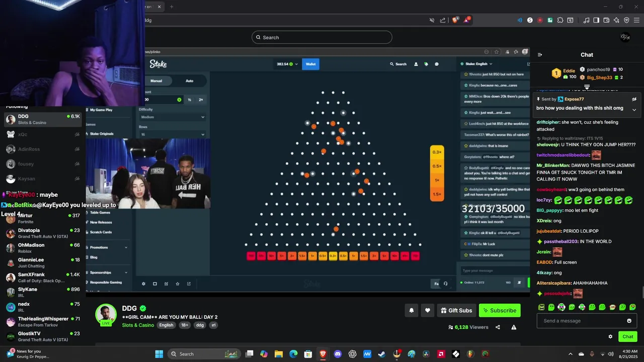Screen dimensions: 644x362
Task: Open the browser hamburger menu
Action: (x=636, y=20)
